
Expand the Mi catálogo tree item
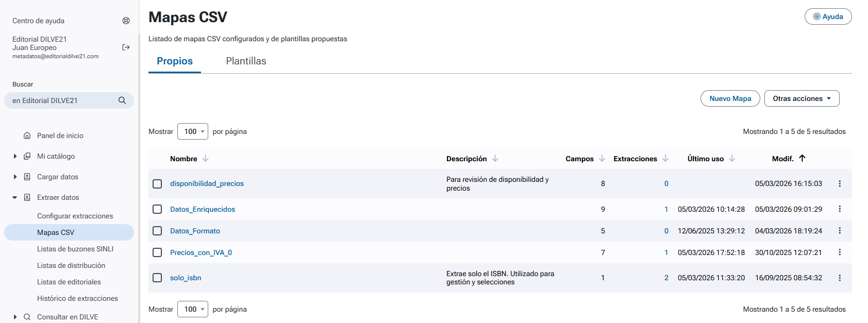(x=15, y=156)
